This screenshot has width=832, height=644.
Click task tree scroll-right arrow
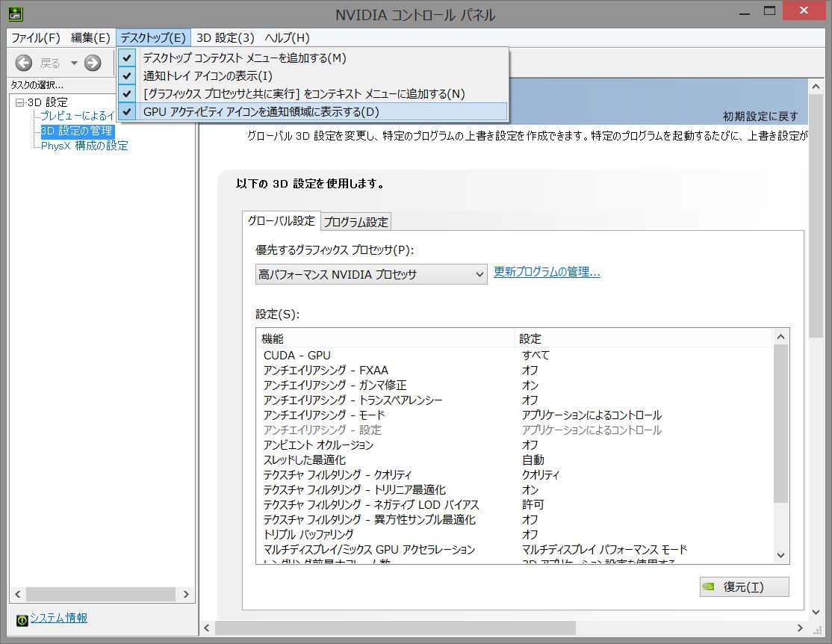(x=186, y=594)
